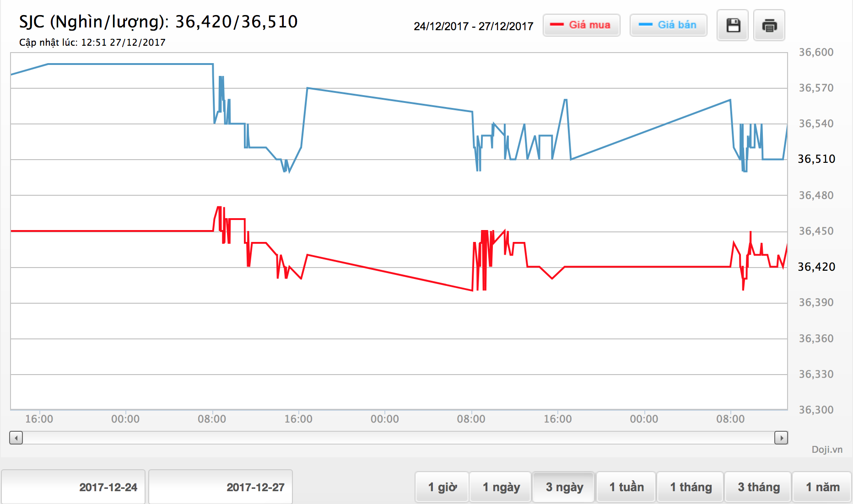
Task: Click the Doji.vn credit link
Action: (827, 450)
